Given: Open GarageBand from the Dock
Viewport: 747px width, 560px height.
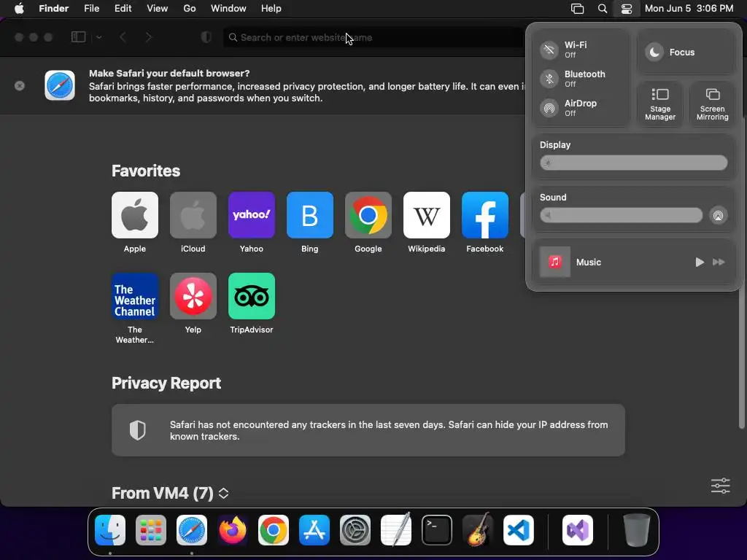Looking at the screenshot, I should pyautogui.click(x=478, y=530).
